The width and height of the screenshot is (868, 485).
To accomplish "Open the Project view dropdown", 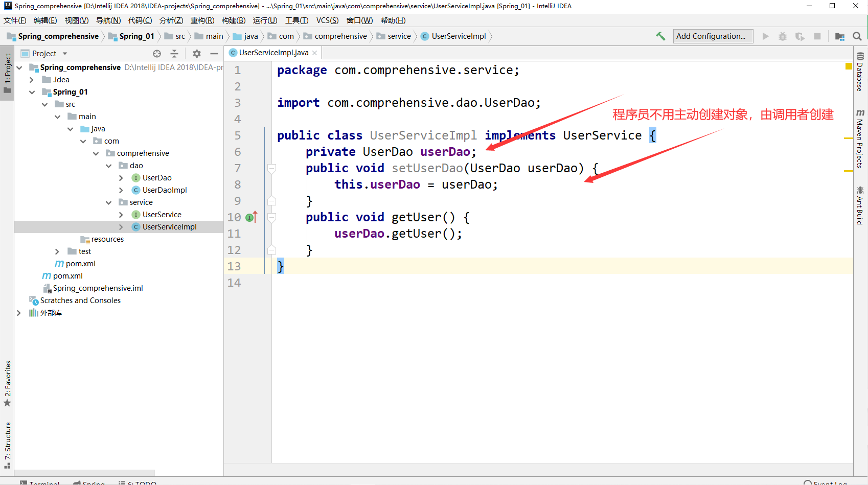I will tap(65, 54).
